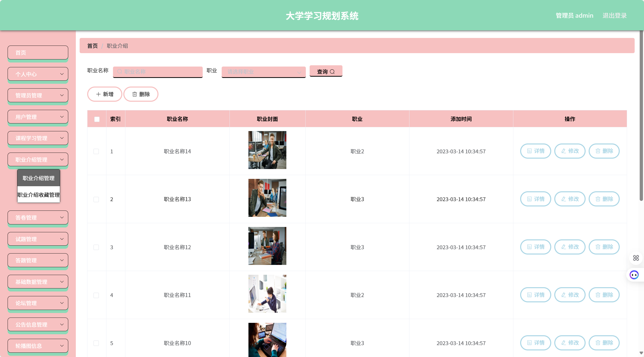Expand 论坛管理 sidebar menu

pyautogui.click(x=38, y=303)
